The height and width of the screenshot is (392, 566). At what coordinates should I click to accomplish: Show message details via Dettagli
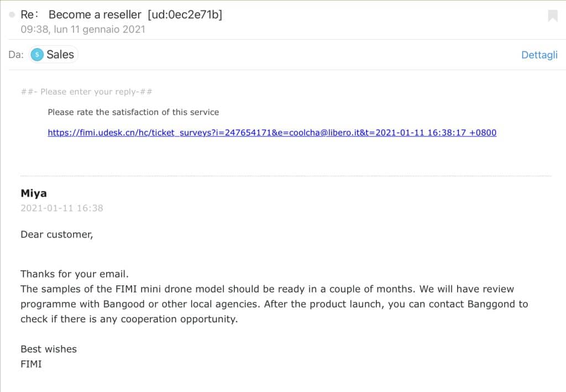pyautogui.click(x=539, y=55)
